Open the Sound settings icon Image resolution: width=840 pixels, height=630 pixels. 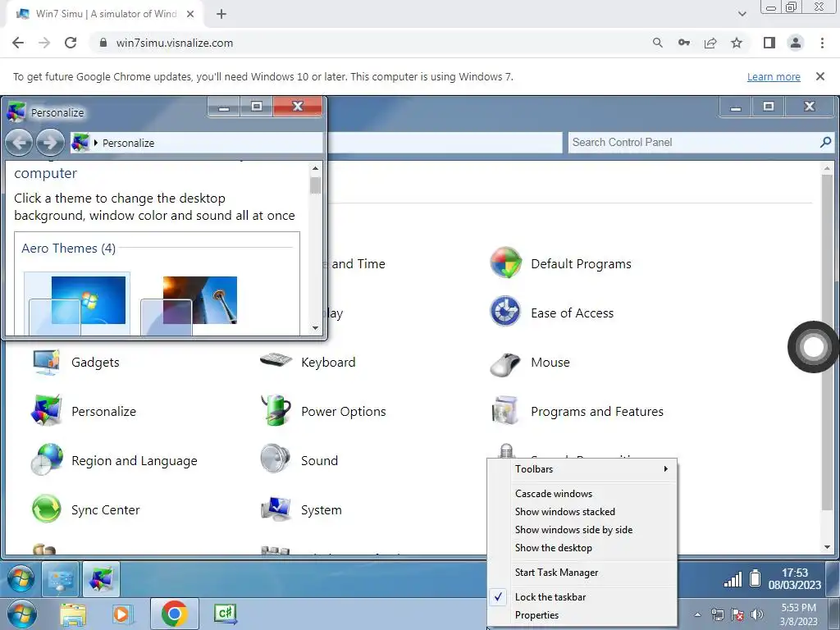point(276,459)
